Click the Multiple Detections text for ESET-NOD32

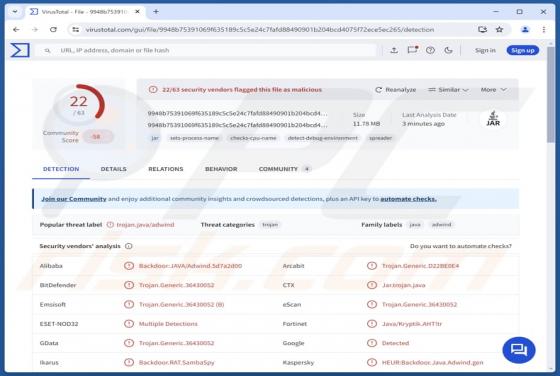point(168,324)
